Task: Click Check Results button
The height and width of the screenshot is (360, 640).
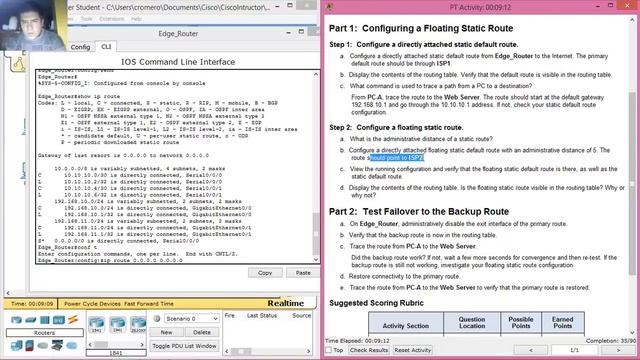Action: pos(369,350)
